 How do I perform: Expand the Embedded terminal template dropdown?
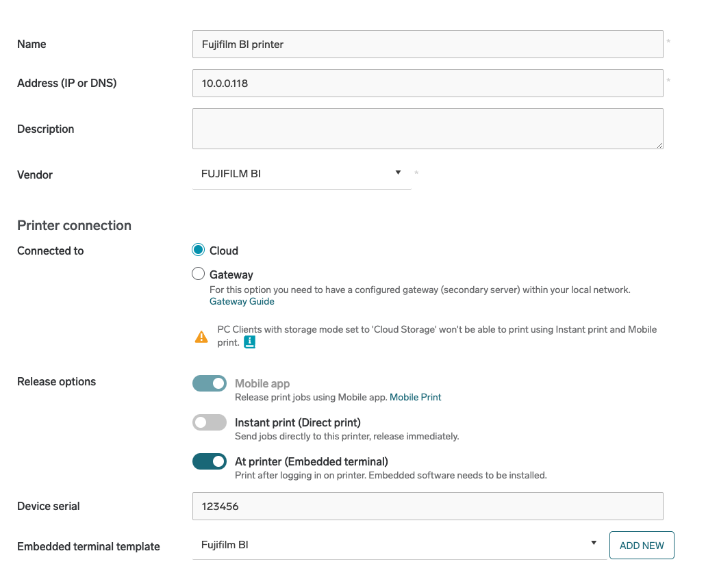tap(399, 545)
